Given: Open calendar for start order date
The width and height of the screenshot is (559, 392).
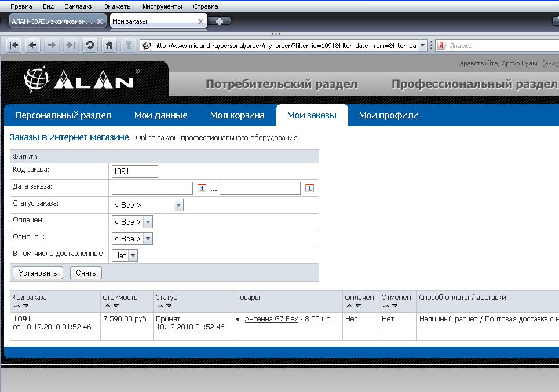Looking at the screenshot, I should (202, 188).
